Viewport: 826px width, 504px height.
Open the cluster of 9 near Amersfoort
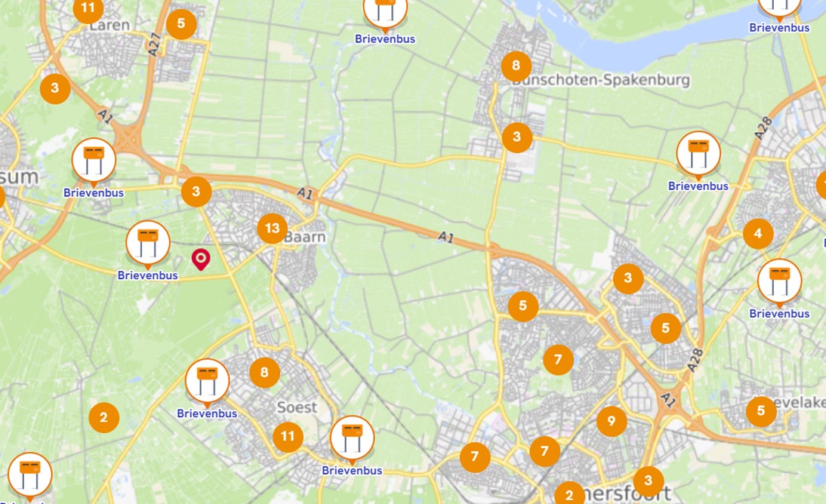coord(612,421)
